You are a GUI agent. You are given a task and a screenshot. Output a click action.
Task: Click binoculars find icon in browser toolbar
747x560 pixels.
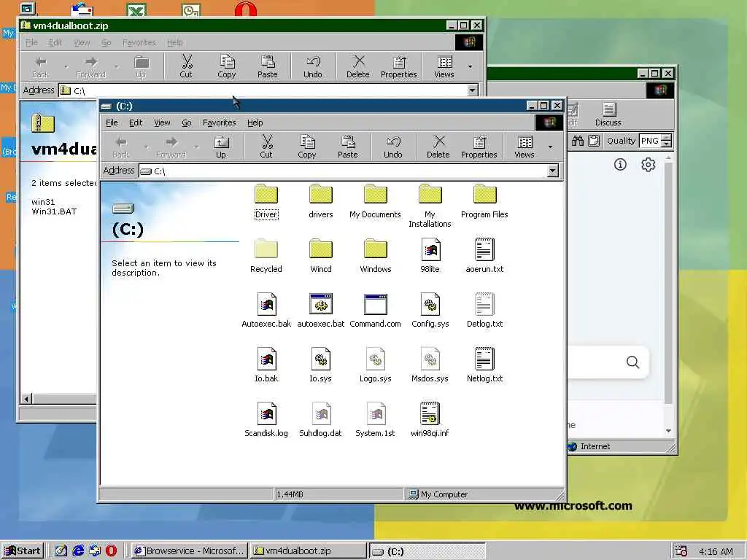click(578, 141)
